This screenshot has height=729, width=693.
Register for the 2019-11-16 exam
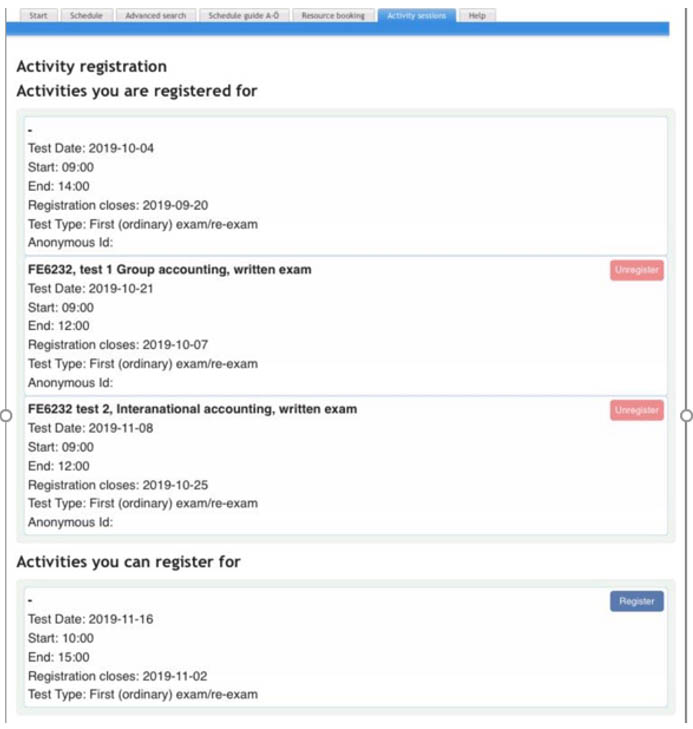point(637,601)
